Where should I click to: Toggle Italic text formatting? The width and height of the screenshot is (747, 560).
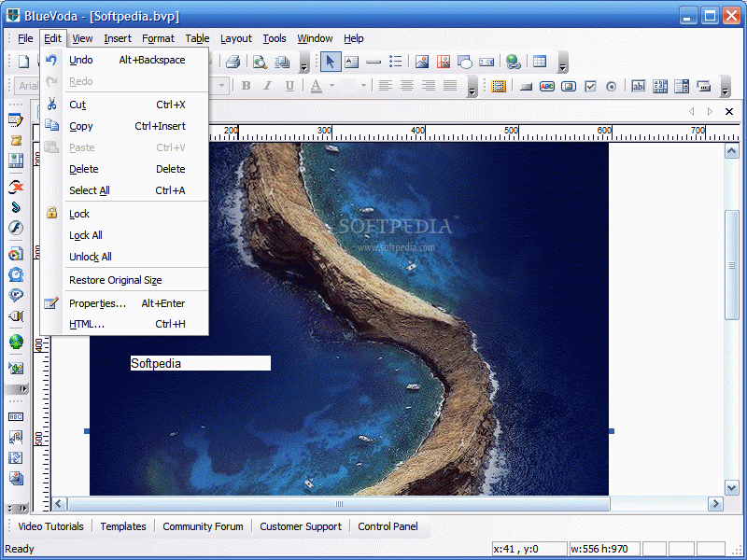[267, 86]
